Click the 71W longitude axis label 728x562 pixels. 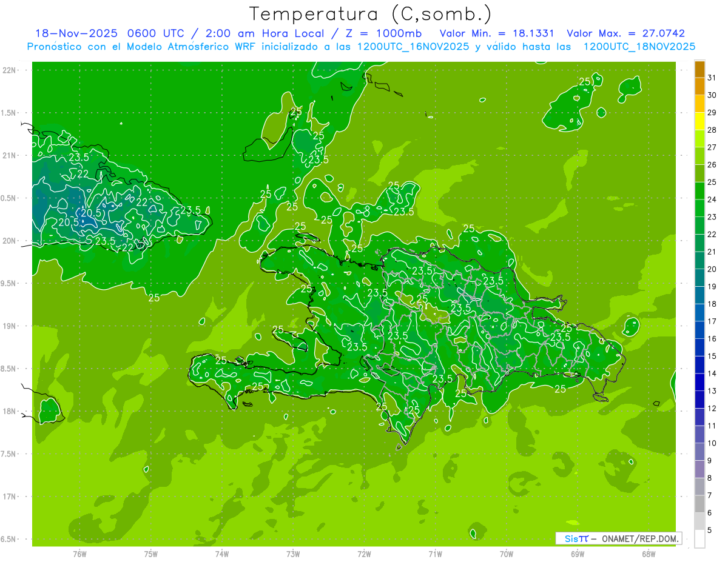(x=435, y=554)
